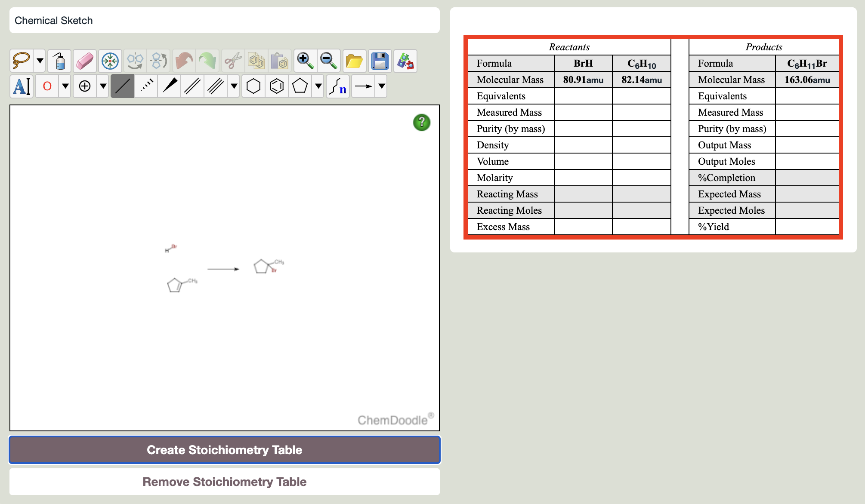Open the arrow style dropdown
865x504 pixels.
click(x=381, y=86)
